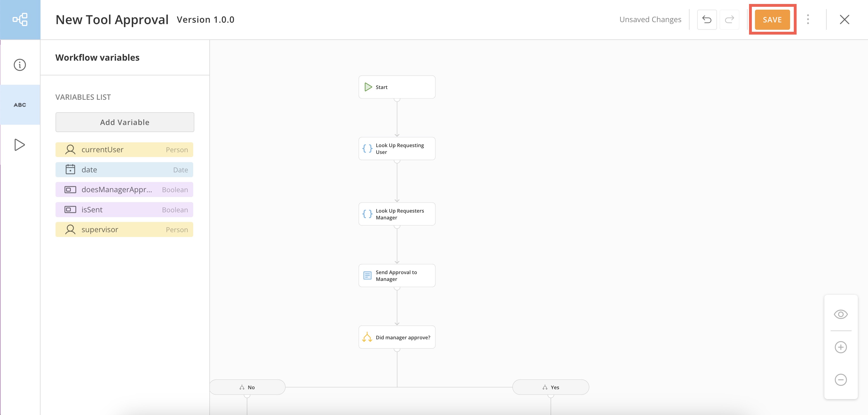Zoom out with the minus circle icon
This screenshot has height=415, width=868.
pyautogui.click(x=841, y=380)
